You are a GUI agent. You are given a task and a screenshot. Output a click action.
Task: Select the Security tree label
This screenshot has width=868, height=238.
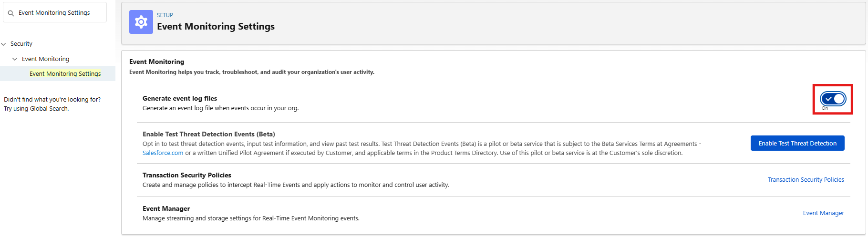coord(21,44)
